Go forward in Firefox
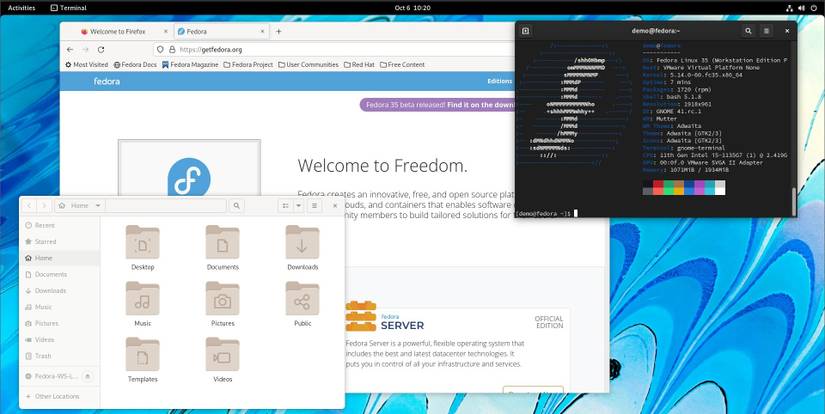Screen dimensions: 825x414 pyautogui.click(x=85, y=49)
